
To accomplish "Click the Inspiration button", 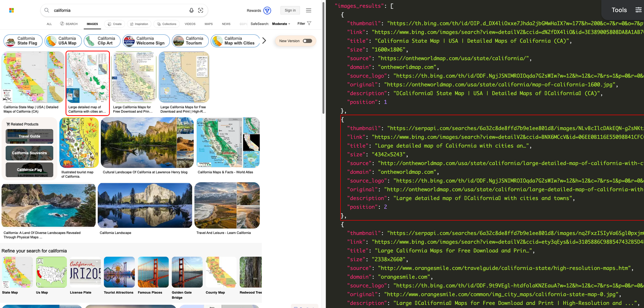I will (x=139, y=24).
